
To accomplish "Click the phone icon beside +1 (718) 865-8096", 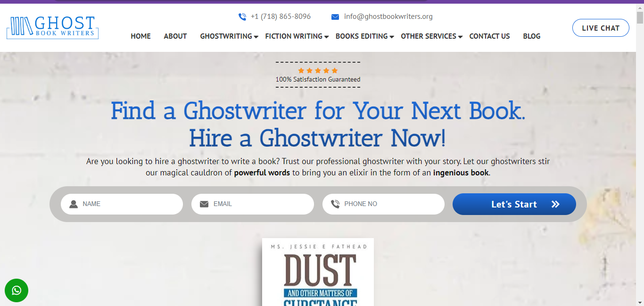I will point(242,17).
